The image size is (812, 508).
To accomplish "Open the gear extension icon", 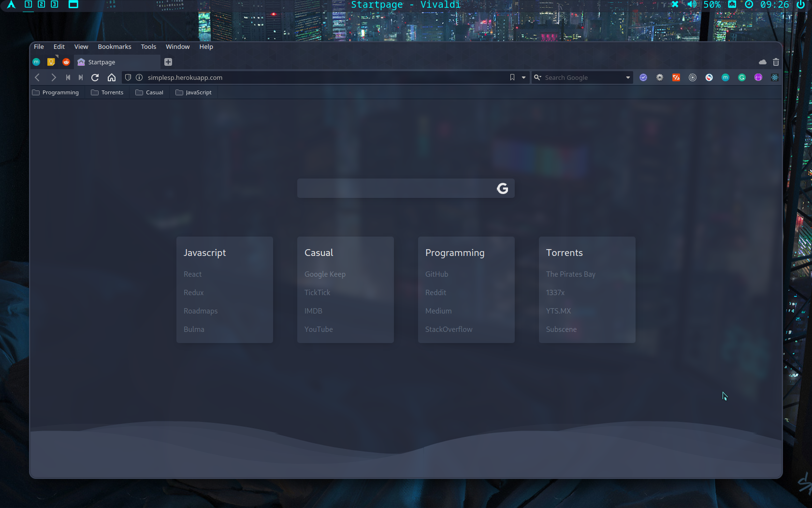I will tap(660, 77).
